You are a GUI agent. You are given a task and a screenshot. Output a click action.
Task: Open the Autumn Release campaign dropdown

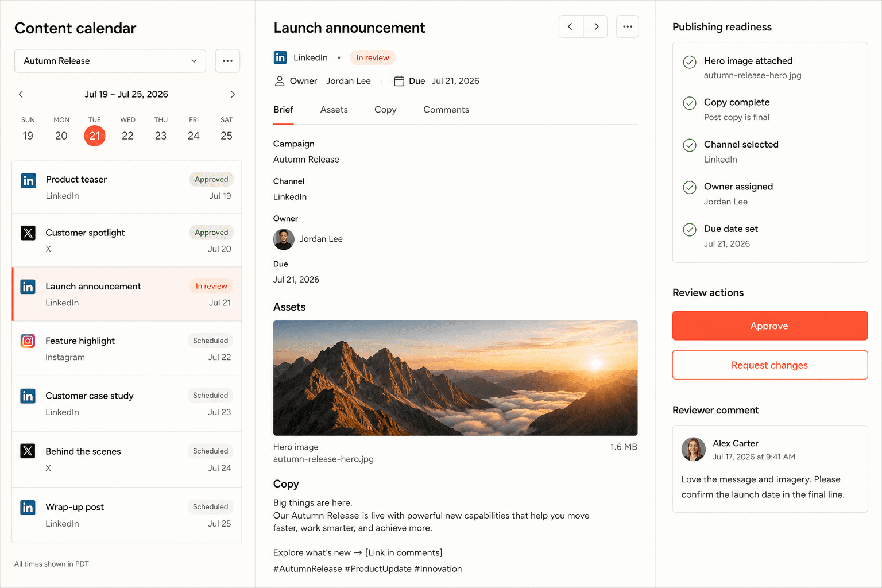[110, 61]
